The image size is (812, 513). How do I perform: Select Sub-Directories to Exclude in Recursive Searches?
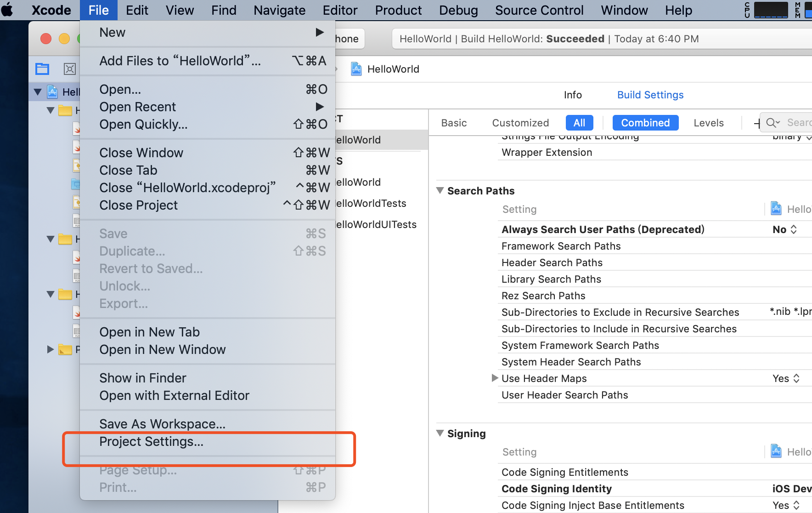tap(654, 312)
